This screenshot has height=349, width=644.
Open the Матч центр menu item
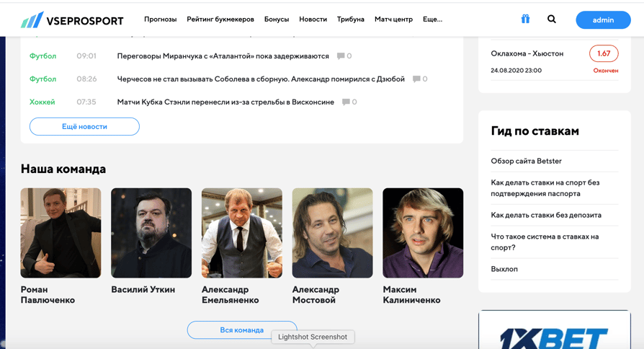pyautogui.click(x=393, y=19)
